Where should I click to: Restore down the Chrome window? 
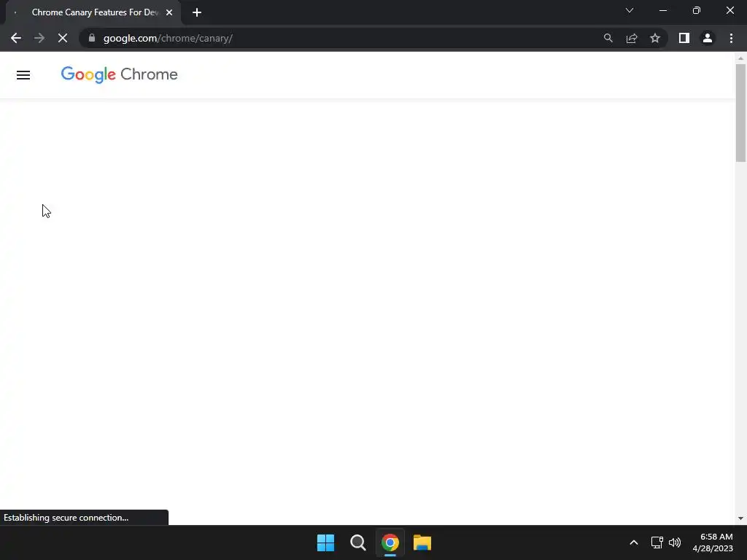click(697, 10)
